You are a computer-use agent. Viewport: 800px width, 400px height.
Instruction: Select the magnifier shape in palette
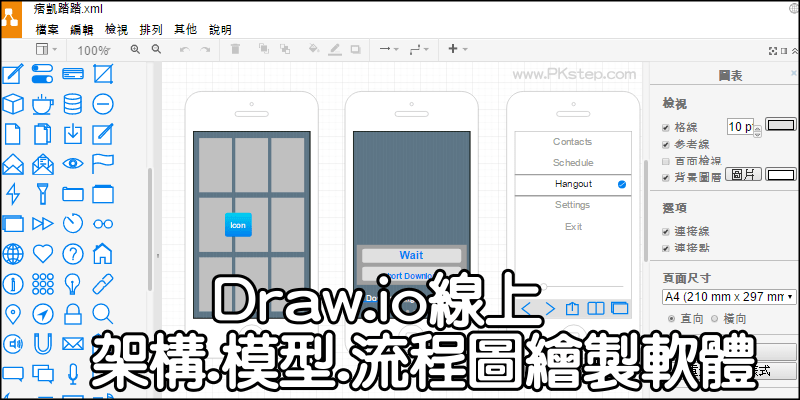103,313
